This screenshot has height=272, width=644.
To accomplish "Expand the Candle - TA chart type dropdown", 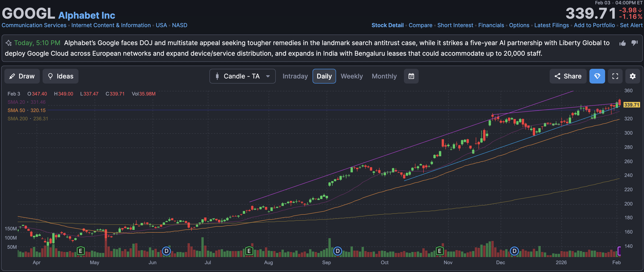I will 242,76.
